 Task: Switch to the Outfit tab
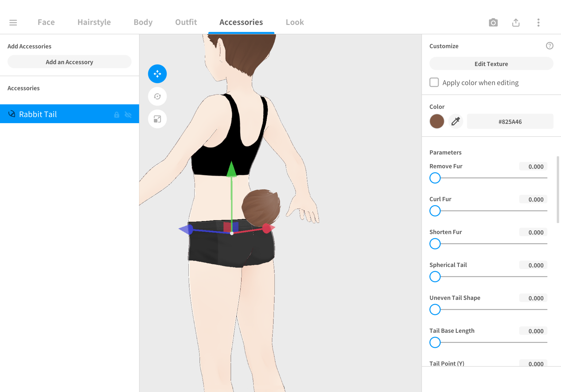(x=186, y=22)
